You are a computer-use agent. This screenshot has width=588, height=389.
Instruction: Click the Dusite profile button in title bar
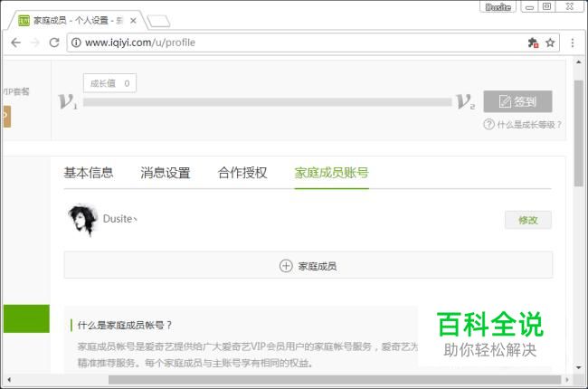pyautogui.click(x=498, y=6)
